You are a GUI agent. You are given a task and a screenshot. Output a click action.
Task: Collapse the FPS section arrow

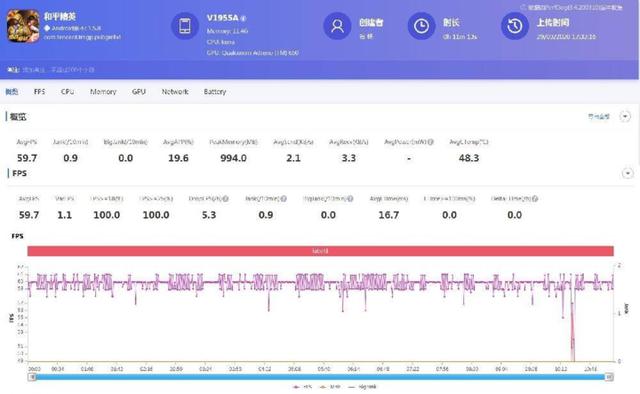pyautogui.click(x=627, y=173)
